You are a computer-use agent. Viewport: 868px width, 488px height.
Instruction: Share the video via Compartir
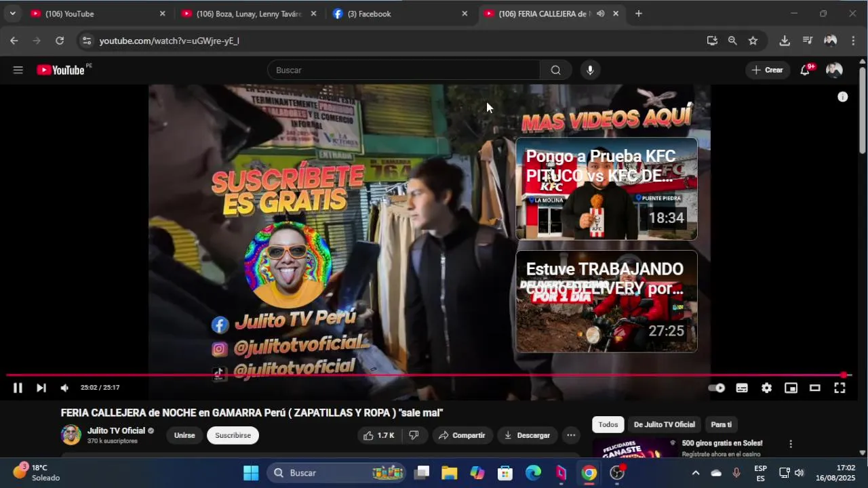[462, 435]
